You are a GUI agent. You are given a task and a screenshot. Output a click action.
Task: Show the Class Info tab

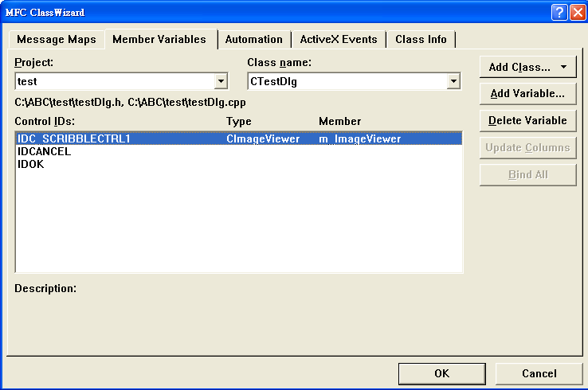(x=421, y=39)
